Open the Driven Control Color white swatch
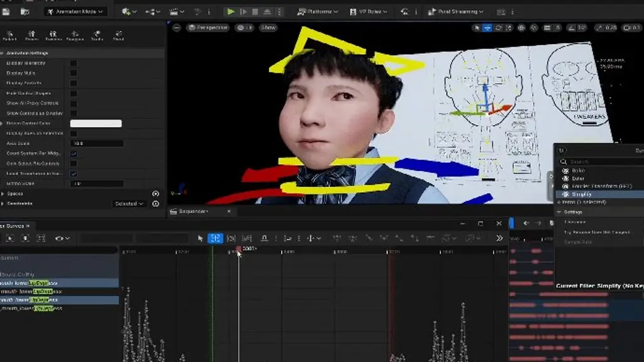644x362 pixels. pos(96,123)
